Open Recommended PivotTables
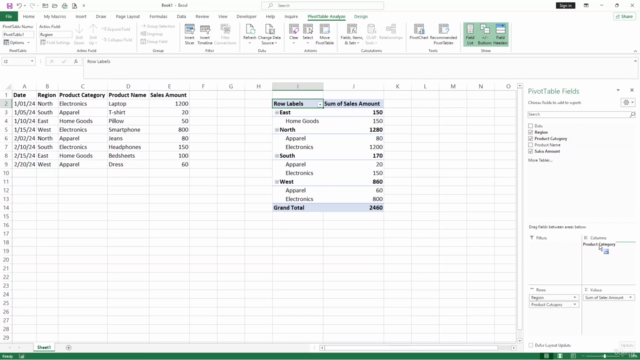The image size is (640, 360). pyautogui.click(x=443, y=34)
